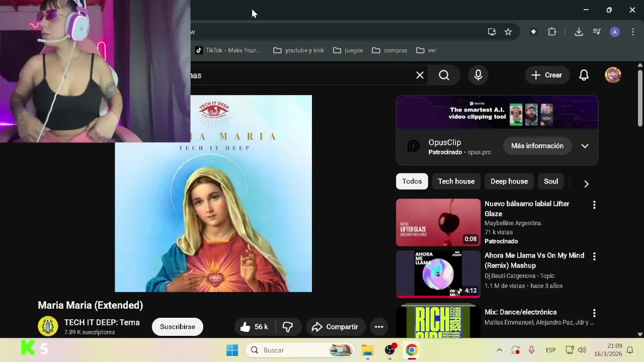Click the 'Maria Maria (Extended)' video title
The image size is (644, 362).
coord(91,305)
